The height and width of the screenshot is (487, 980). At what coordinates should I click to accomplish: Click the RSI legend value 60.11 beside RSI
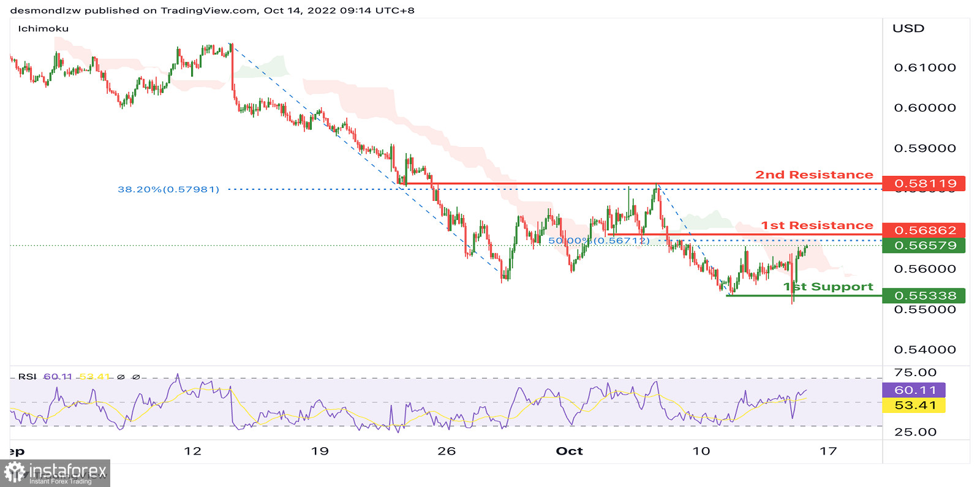[58, 377]
